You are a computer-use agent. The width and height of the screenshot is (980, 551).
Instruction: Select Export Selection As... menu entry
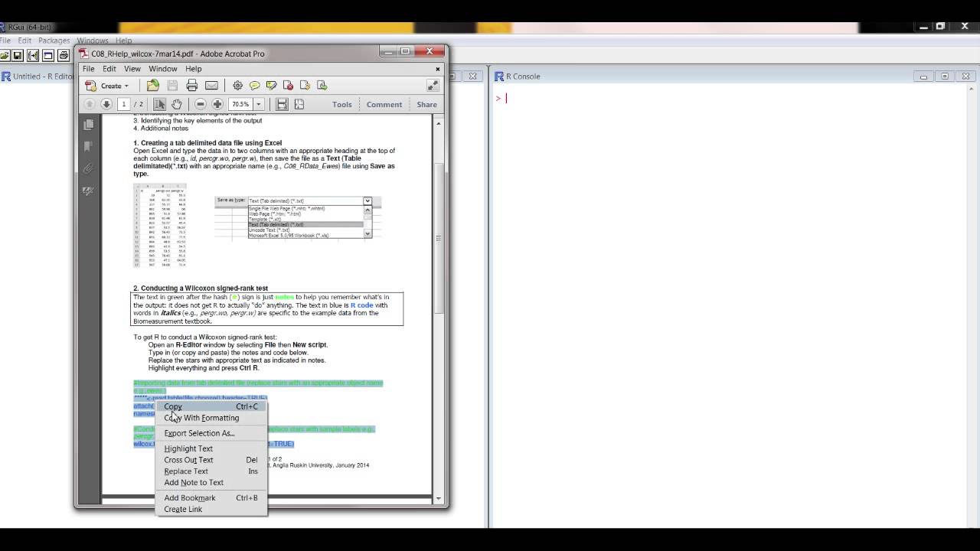[x=212, y=433]
